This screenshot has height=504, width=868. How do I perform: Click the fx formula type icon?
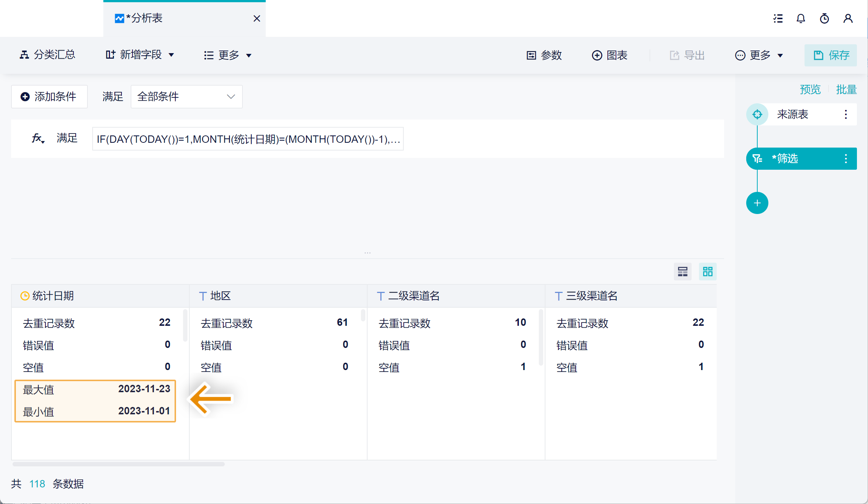point(38,139)
